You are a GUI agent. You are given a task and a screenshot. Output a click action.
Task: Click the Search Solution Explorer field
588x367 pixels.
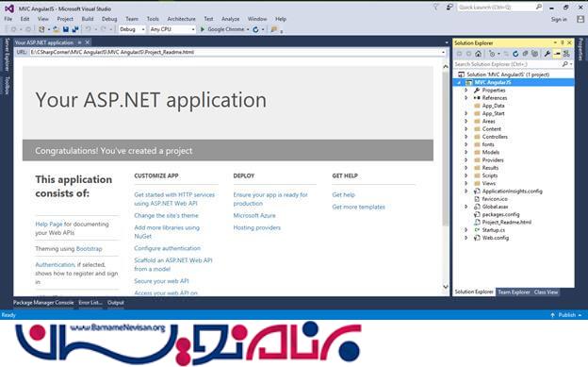click(x=508, y=64)
